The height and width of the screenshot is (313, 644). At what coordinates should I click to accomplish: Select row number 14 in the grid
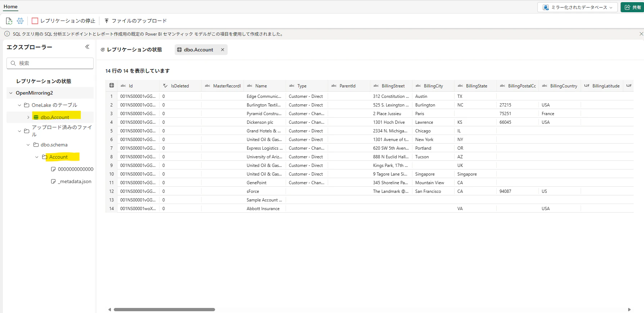click(112, 209)
